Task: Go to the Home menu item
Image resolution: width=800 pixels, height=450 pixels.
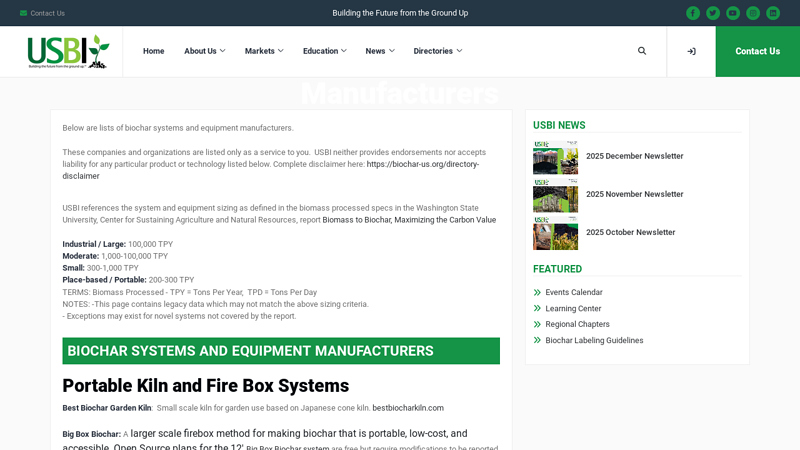Action: (154, 51)
